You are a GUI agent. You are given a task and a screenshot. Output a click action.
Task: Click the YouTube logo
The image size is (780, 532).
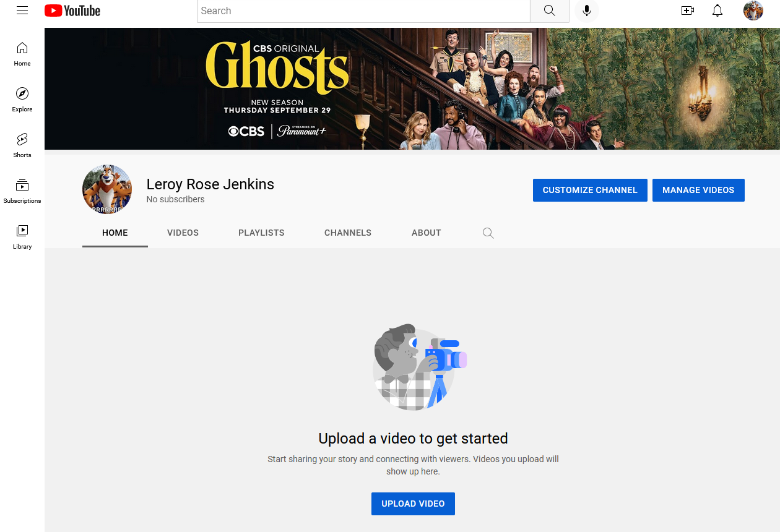(72, 11)
